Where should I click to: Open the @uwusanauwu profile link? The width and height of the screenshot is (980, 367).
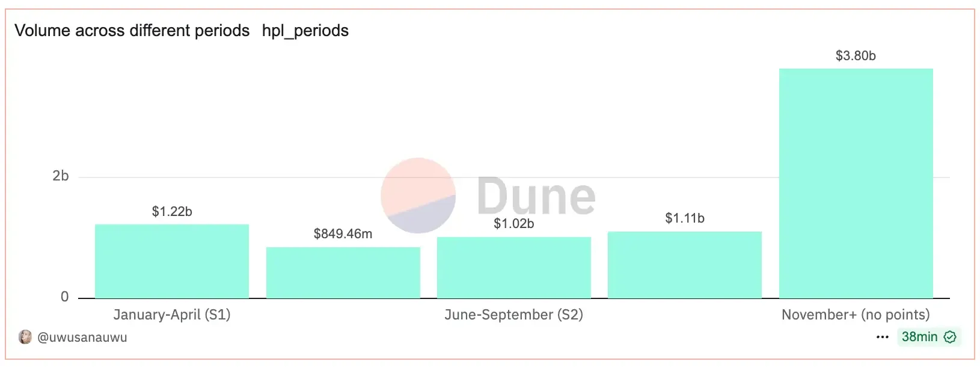click(82, 337)
